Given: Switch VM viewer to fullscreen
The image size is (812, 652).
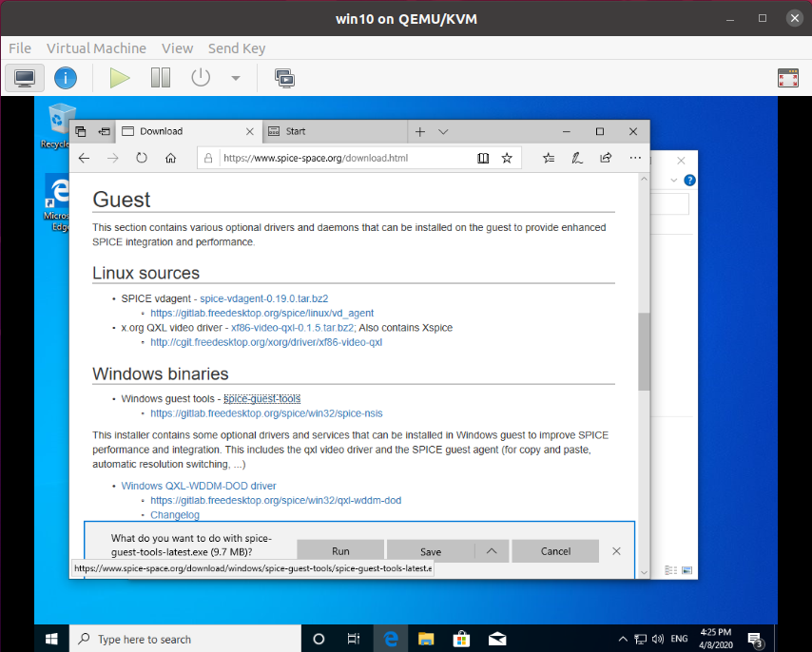Looking at the screenshot, I should 788,78.
